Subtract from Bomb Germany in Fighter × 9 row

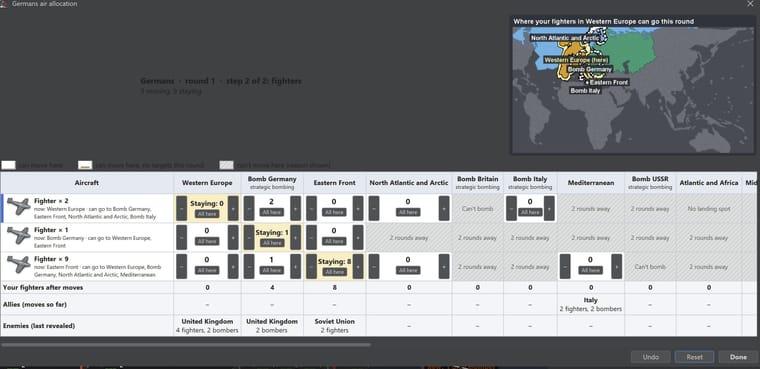[x=249, y=266]
